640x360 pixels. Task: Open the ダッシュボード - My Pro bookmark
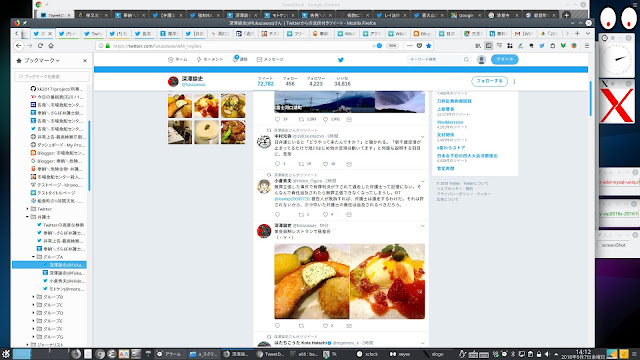point(58,145)
